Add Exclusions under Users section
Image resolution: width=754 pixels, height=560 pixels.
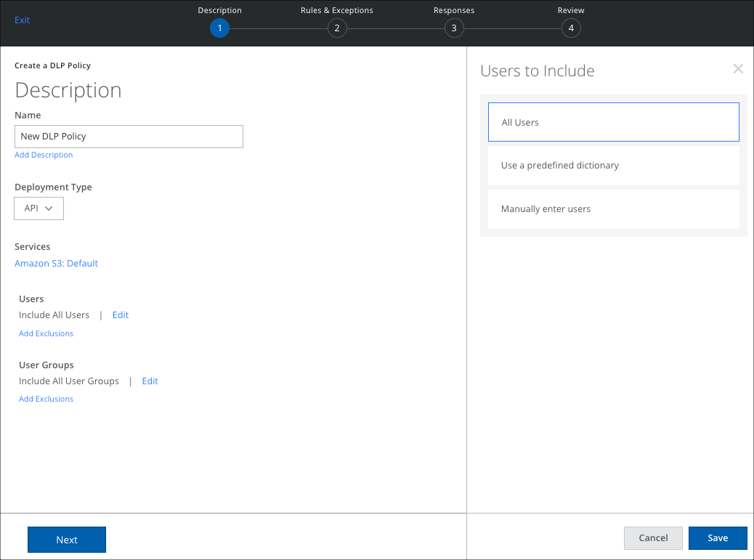pyautogui.click(x=46, y=333)
